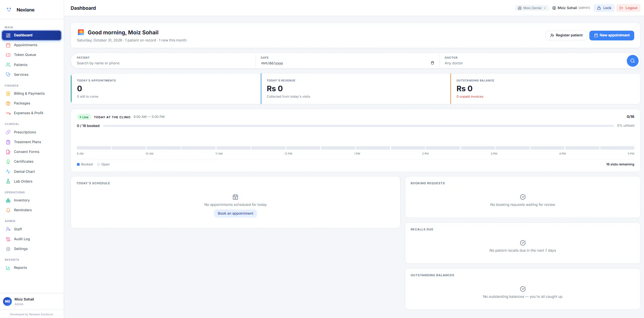The image size is (644, 318).
Task: Click the Appointments calendar icon in sidebar
Action: (x=8, y=45)
